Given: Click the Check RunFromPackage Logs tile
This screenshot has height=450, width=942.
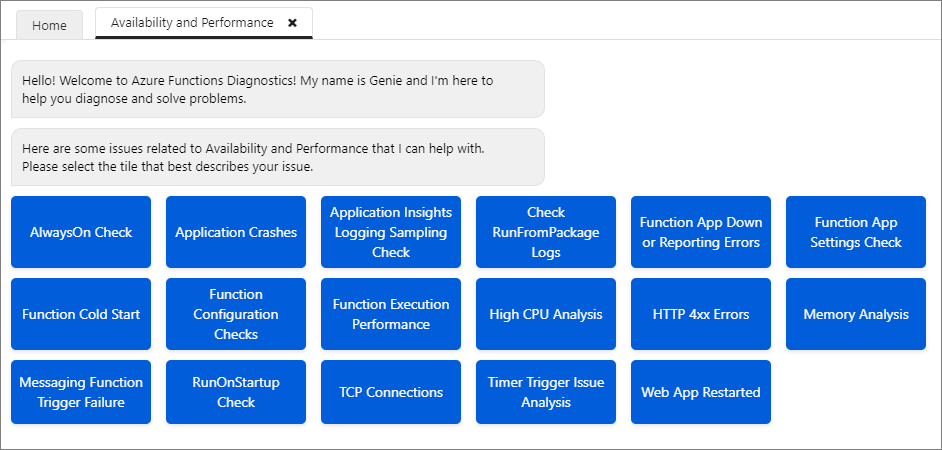Looking at the screenshot, I should coord(546,232).
